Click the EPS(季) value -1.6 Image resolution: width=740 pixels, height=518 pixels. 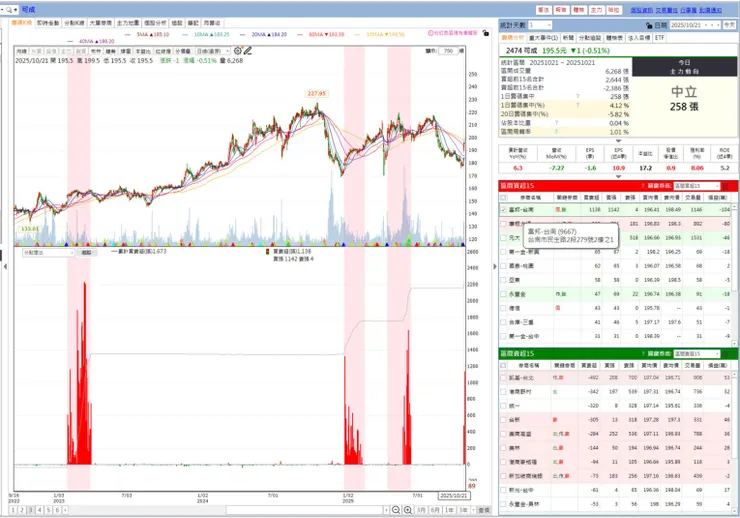coord(590,168)
